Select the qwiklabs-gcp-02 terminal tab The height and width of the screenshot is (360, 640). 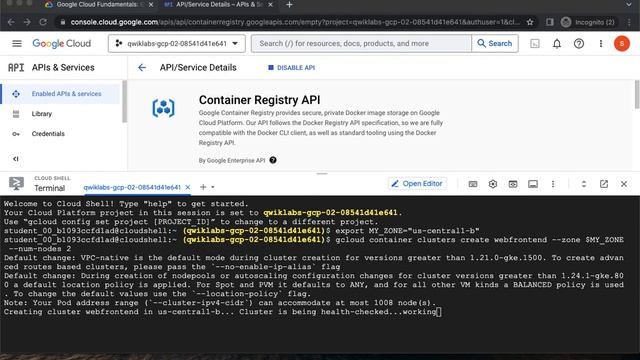[x=132, y=187]
